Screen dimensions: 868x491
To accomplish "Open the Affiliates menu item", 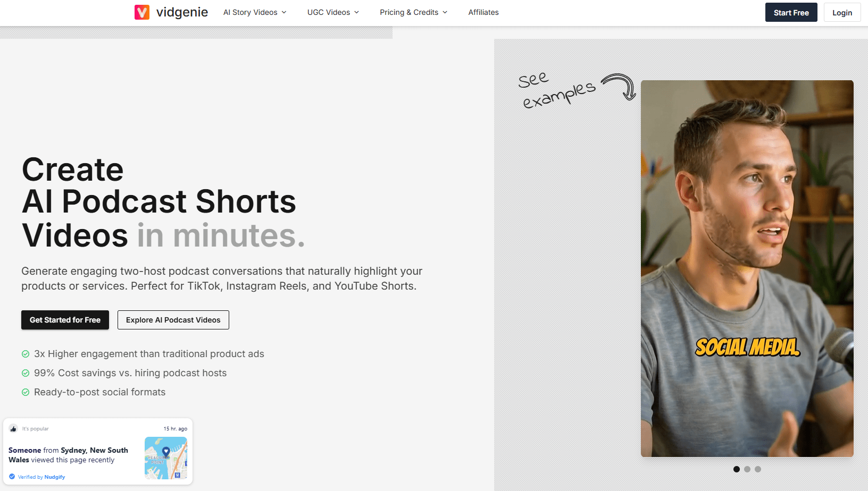I will coord(483,12).
